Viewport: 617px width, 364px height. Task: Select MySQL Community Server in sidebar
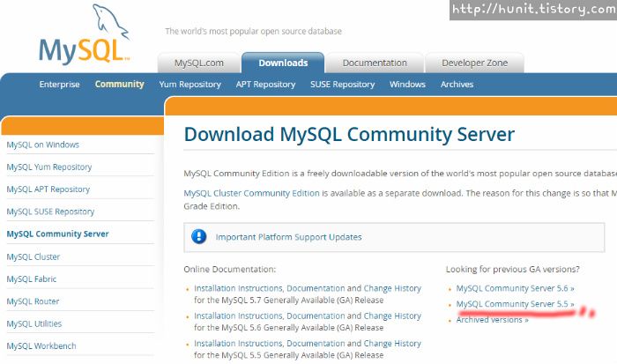[x=58, y=234]
